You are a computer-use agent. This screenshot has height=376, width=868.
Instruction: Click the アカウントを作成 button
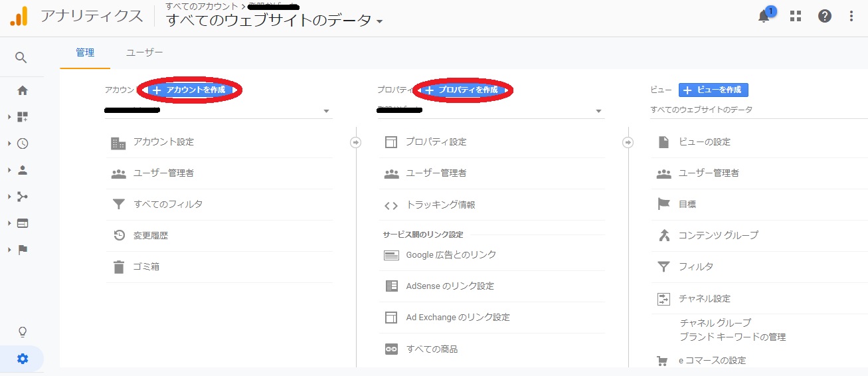[189, 90]
